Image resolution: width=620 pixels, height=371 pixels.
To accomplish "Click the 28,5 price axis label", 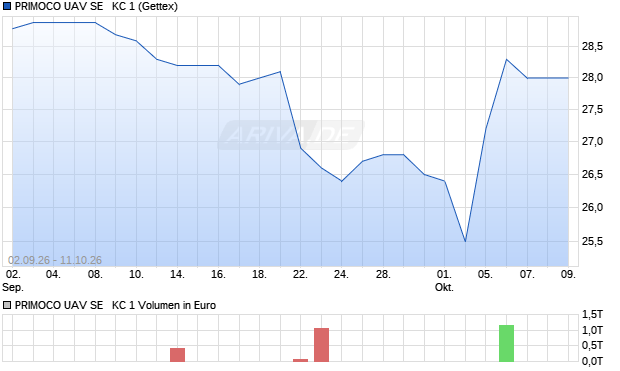I will 592,47.
